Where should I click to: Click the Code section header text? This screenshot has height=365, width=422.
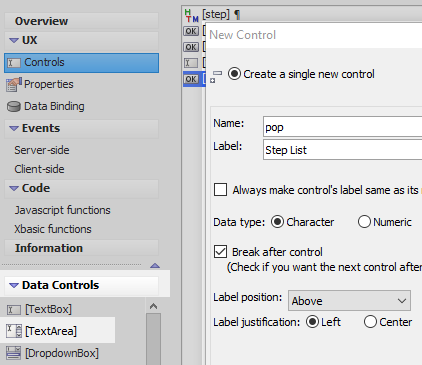tap(36, 188)
